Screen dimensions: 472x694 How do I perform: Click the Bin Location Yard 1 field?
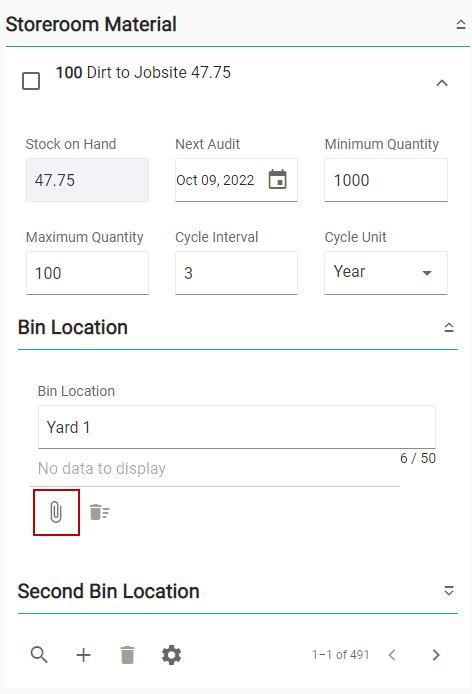coord(237,427)
